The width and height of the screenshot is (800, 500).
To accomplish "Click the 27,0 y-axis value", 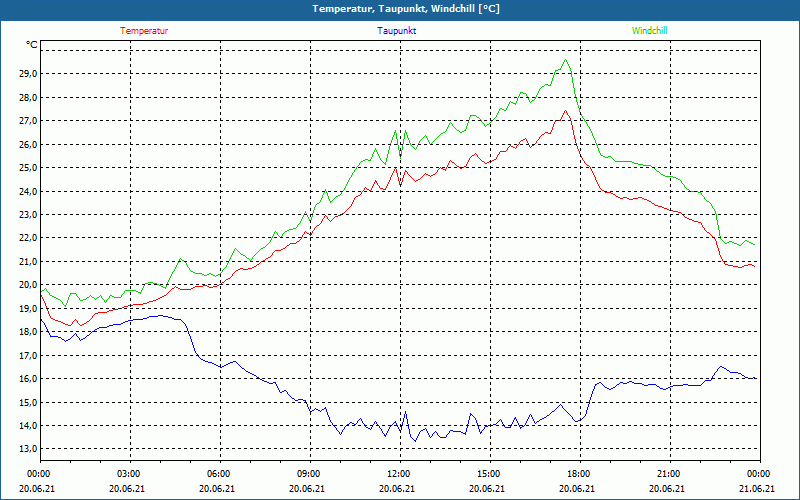I will coord(29,121).
